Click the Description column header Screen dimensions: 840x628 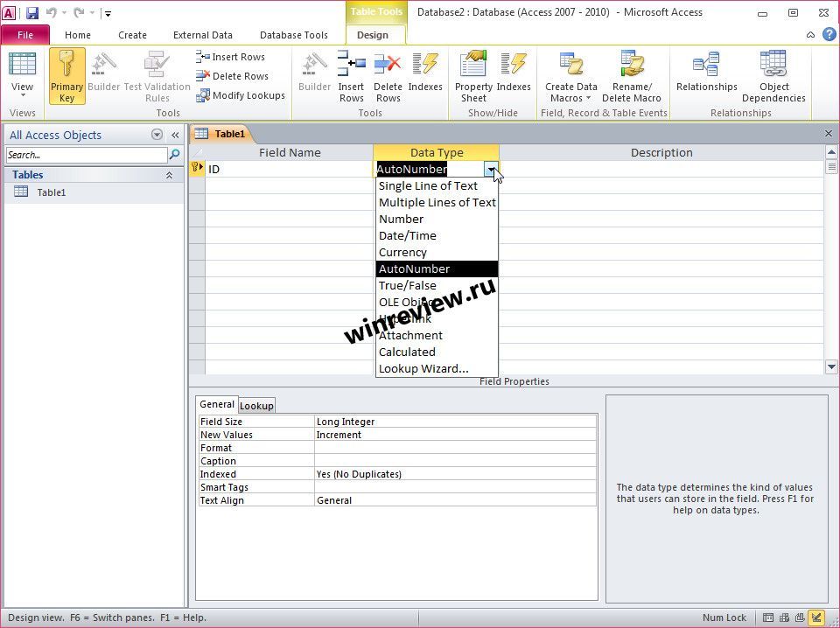coord(661,152)
